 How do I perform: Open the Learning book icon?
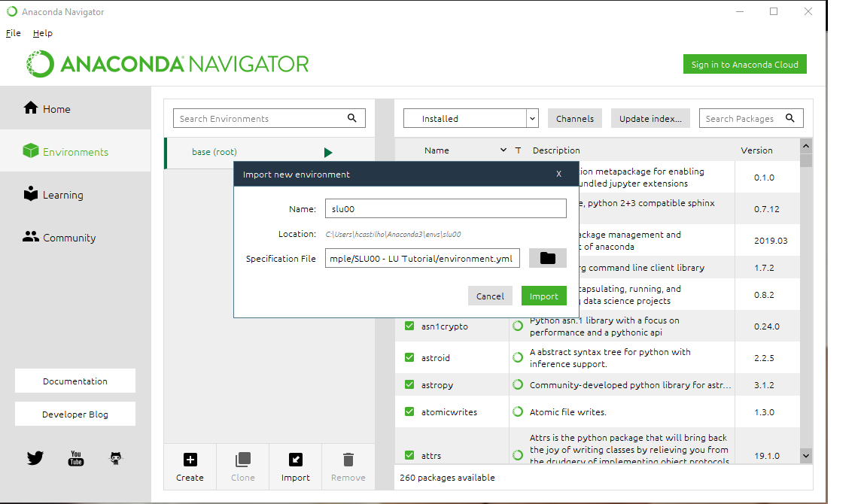[x=31, y=193]
